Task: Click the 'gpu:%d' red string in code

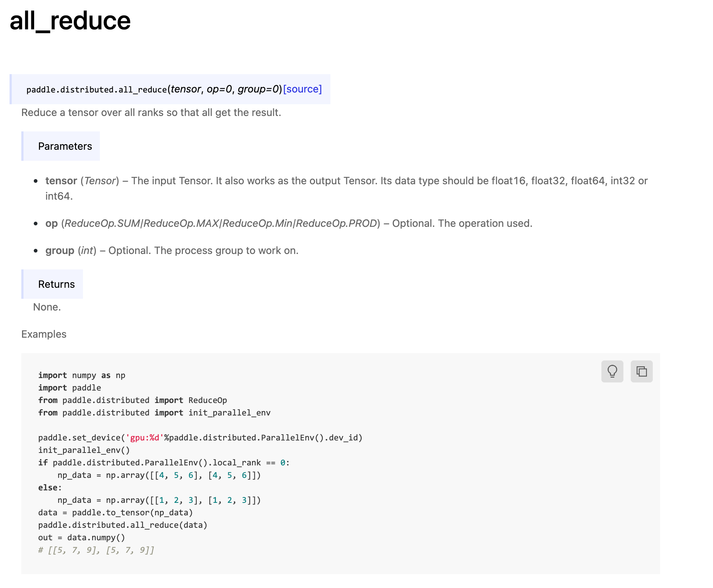Action: pos(145,438)
